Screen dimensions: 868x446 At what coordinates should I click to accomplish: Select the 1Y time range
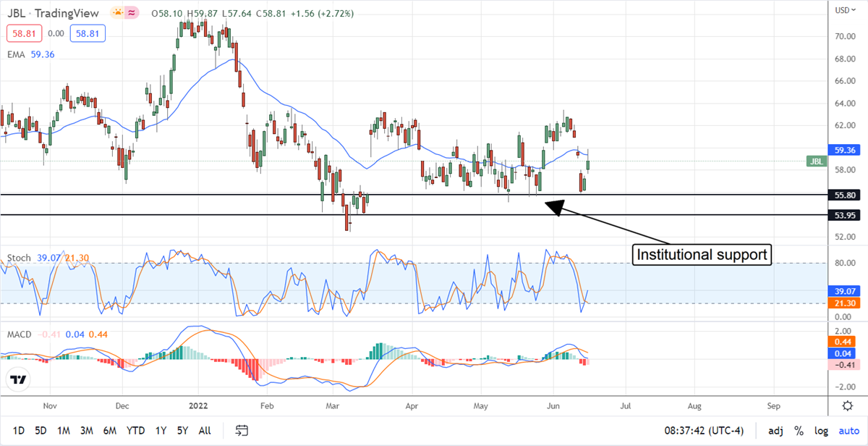coord(161,430)
